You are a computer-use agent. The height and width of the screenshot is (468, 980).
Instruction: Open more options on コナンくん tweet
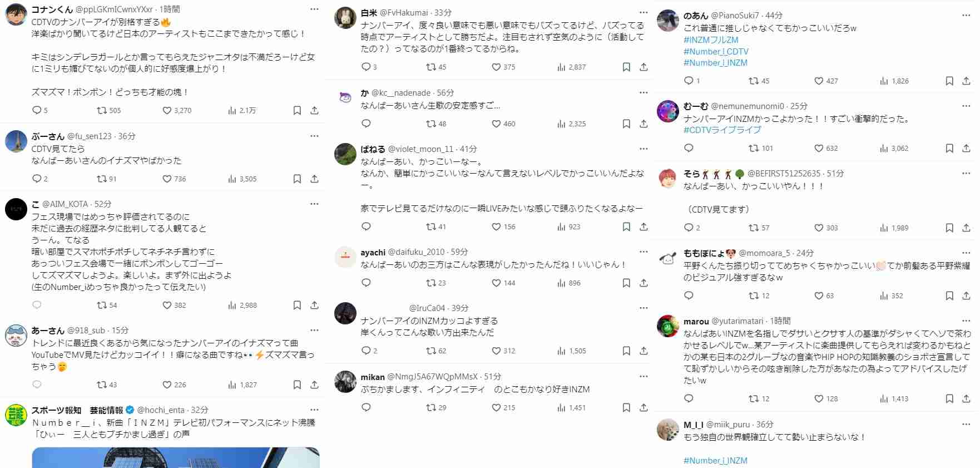[x=314, y=9]
